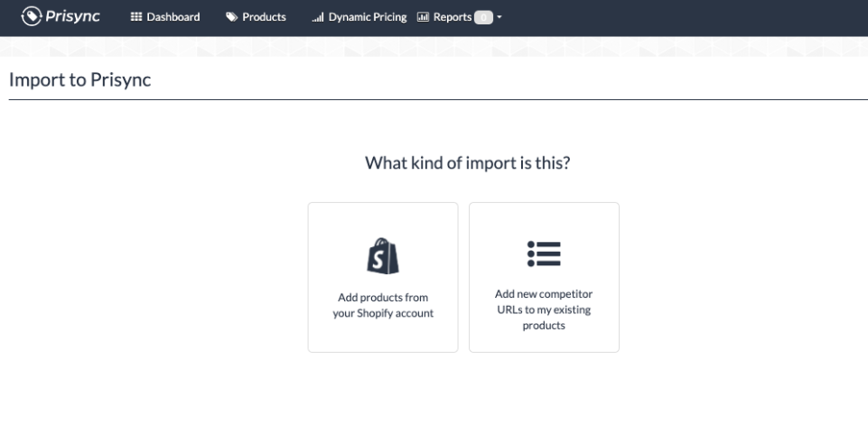Screen dimensions: 868x425
Task: Click the competitor URLs list icon
Action: (x=544, y=254)
